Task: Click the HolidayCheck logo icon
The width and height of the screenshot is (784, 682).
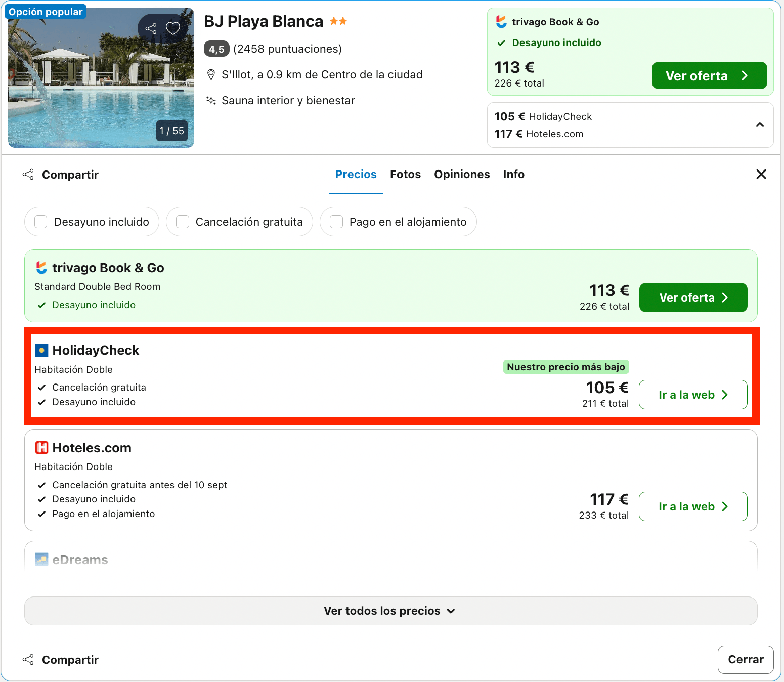Action: (x=41, y=350)
